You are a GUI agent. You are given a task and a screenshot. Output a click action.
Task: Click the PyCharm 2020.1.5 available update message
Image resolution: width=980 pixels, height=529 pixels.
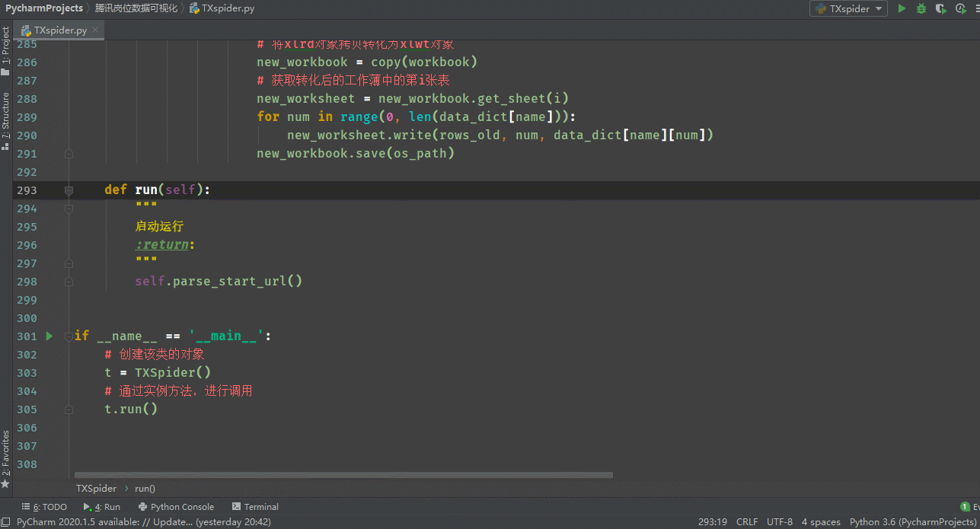tap(144, 522)
